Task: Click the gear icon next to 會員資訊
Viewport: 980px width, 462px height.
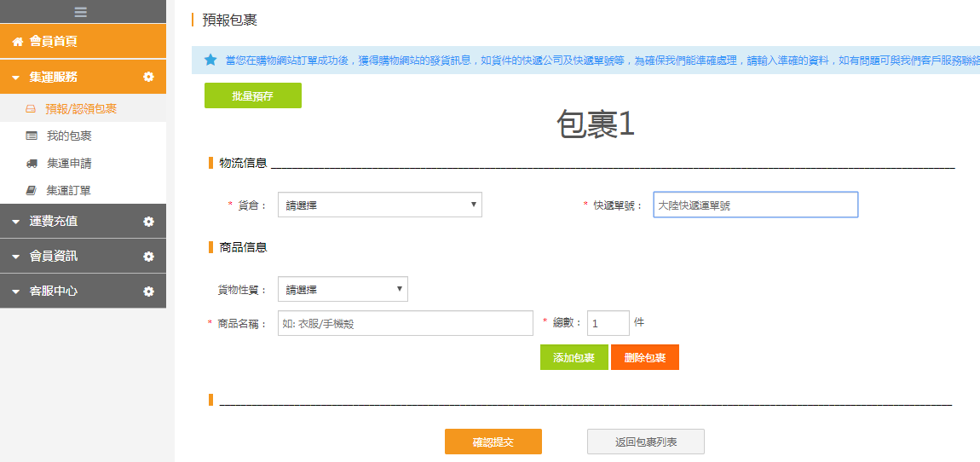Action: pyautogui.click(x=148, y=257)
